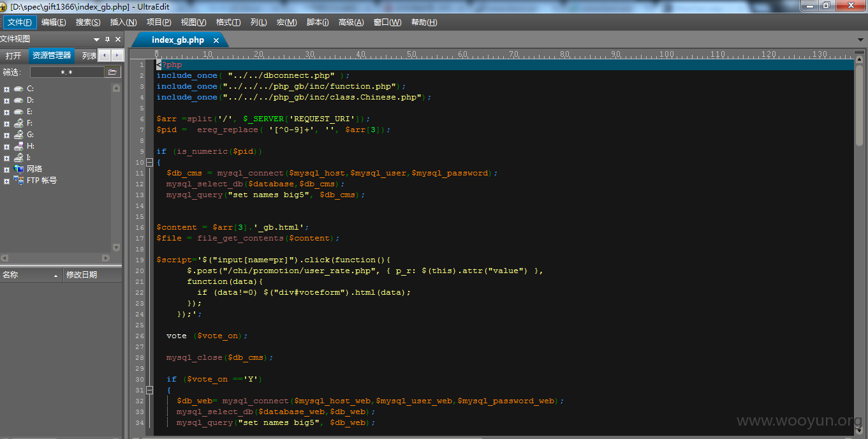The width and height of the screenshot is (868, 439).
Task: Click the 'if (is_numeric($pid))' line
Action: (209, 151)
